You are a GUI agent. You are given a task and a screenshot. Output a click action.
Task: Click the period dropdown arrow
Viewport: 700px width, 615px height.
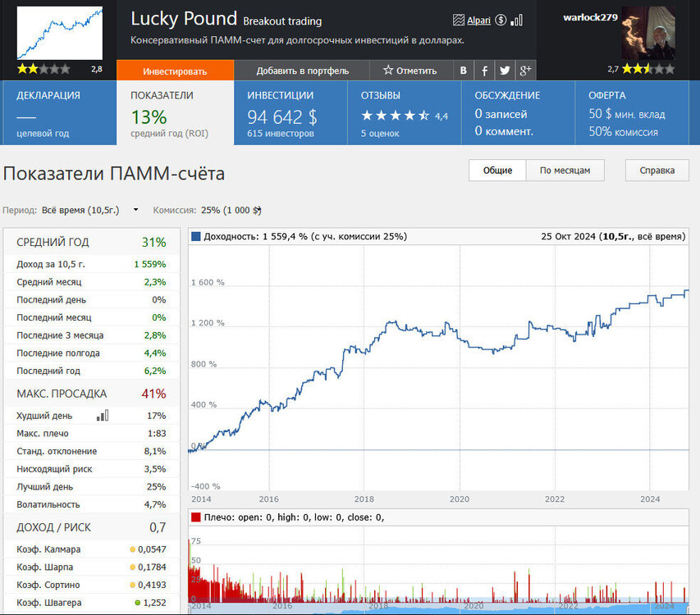point(135,210)
